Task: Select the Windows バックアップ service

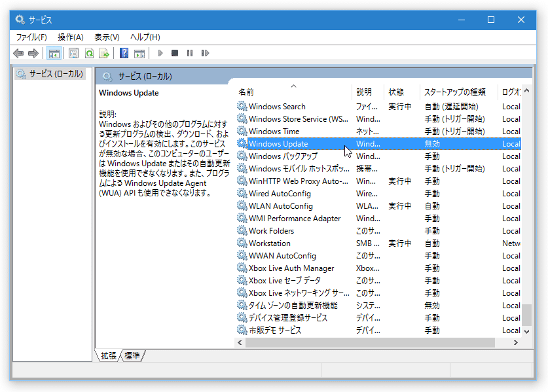Action: click(x=283, y=156)
